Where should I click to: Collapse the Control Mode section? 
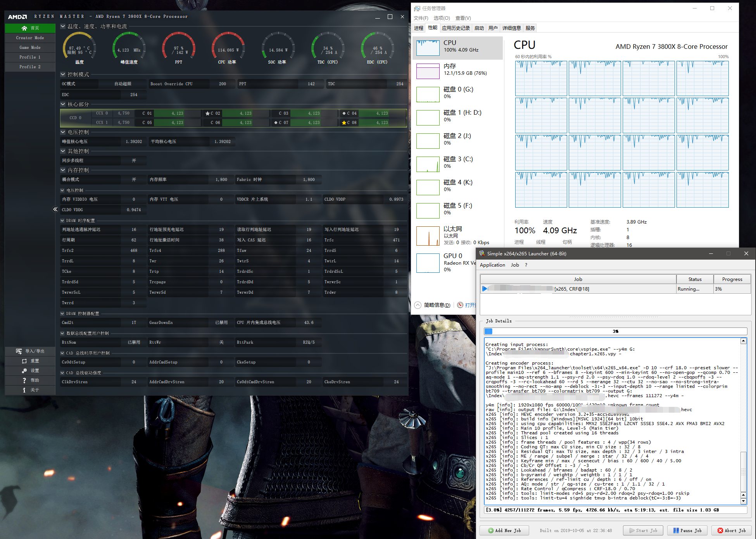63,74
